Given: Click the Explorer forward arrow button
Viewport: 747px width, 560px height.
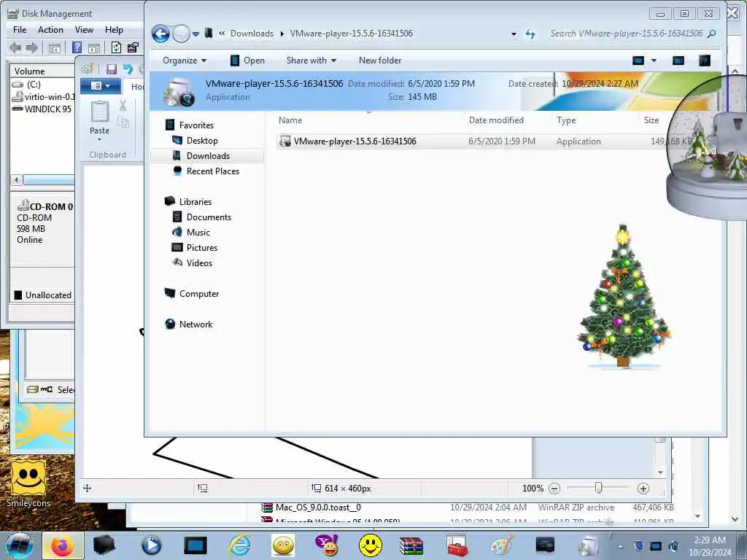Looking at the screenshot, I should click(x=181, y=34).
